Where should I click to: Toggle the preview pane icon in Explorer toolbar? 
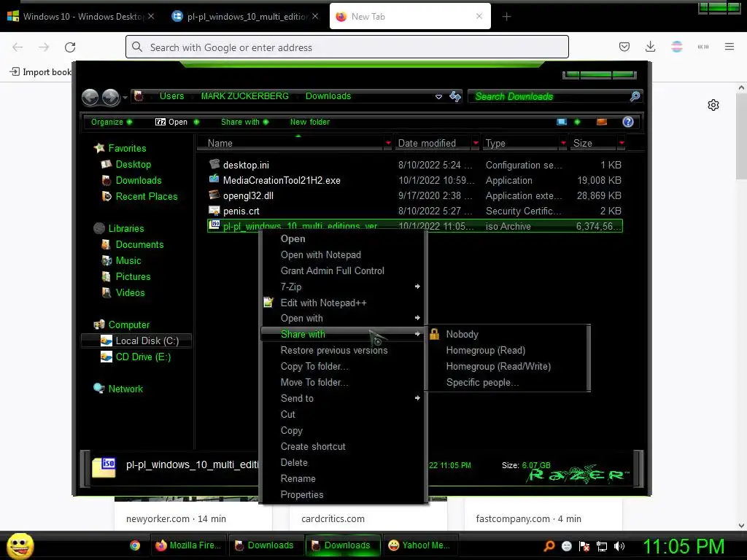(602, 122)
